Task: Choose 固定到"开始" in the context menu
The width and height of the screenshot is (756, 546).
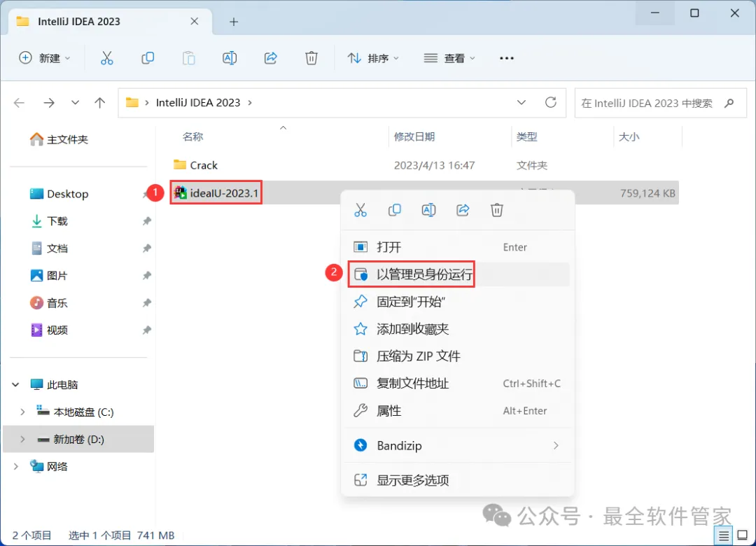Action: [x=458, y=302]
